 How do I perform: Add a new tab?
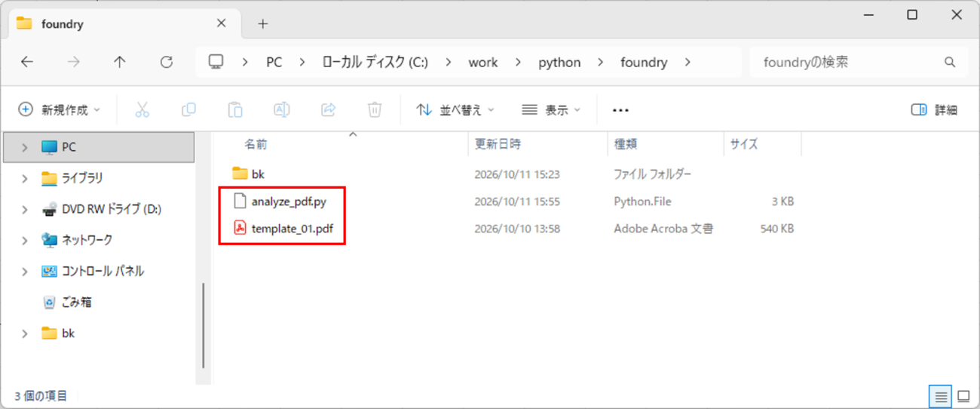(x=262, y=23)
